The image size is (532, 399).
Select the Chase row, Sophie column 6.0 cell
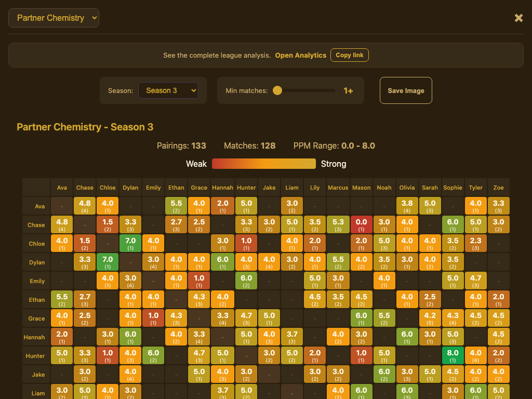tap(453, 224)
